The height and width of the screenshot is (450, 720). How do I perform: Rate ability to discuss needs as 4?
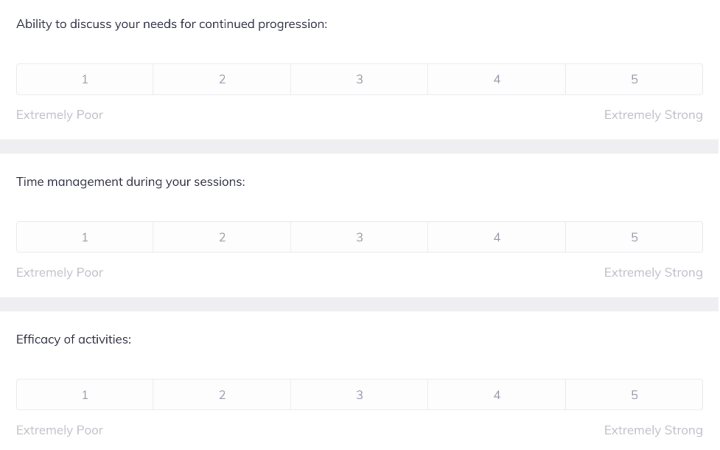coord(496,79)
